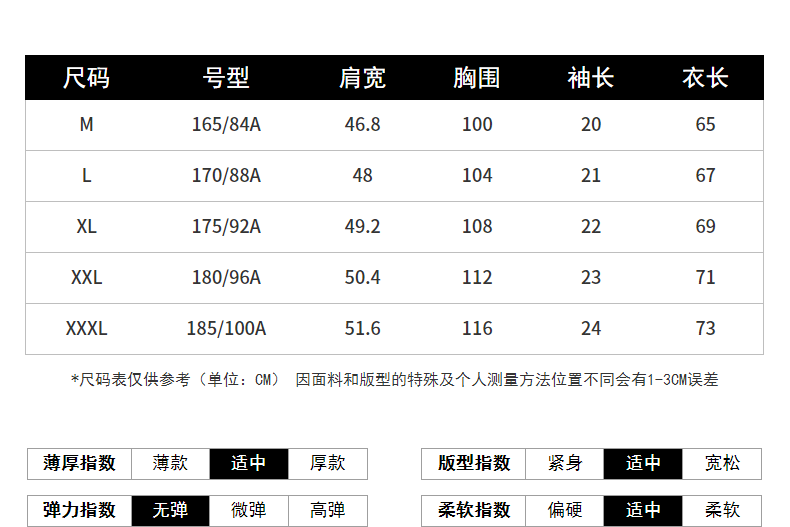Select 宽松 in the 版型指数 row
This screenshot has width=790, height=527.
point(722,463)
